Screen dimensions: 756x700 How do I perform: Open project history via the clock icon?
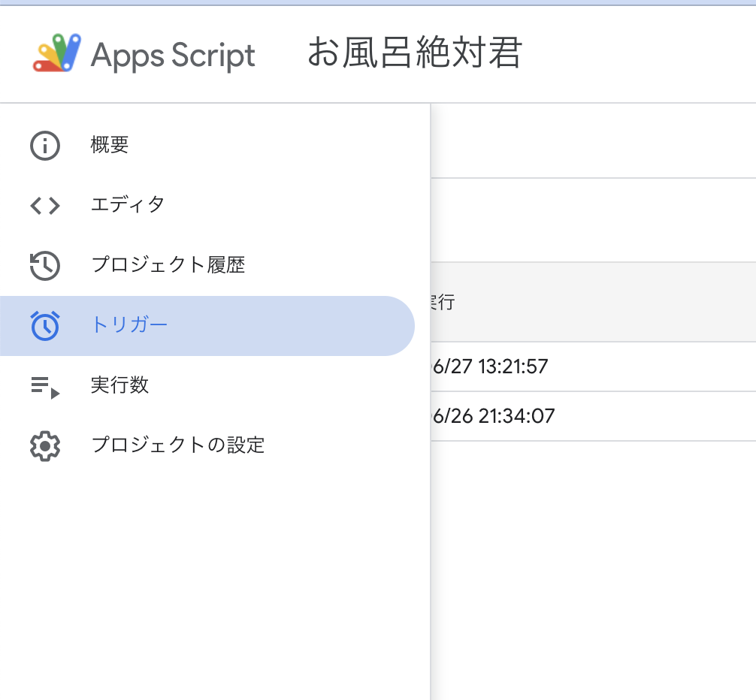coord(45,265)
